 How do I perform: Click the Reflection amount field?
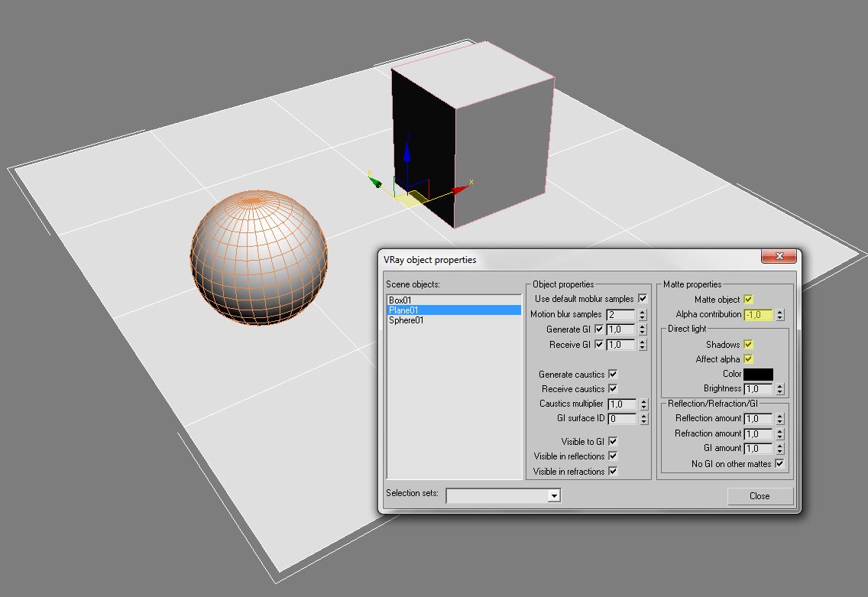[x=759, y=419]
